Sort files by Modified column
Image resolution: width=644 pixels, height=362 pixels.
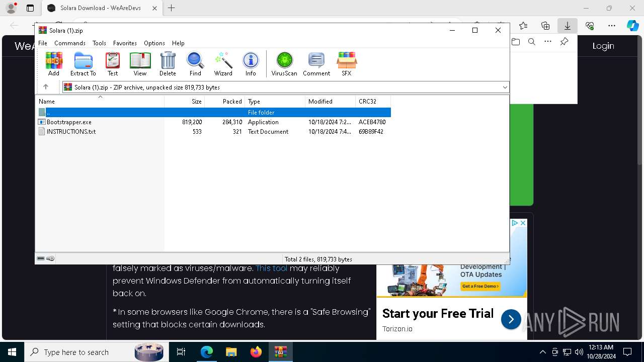(331, 101)
